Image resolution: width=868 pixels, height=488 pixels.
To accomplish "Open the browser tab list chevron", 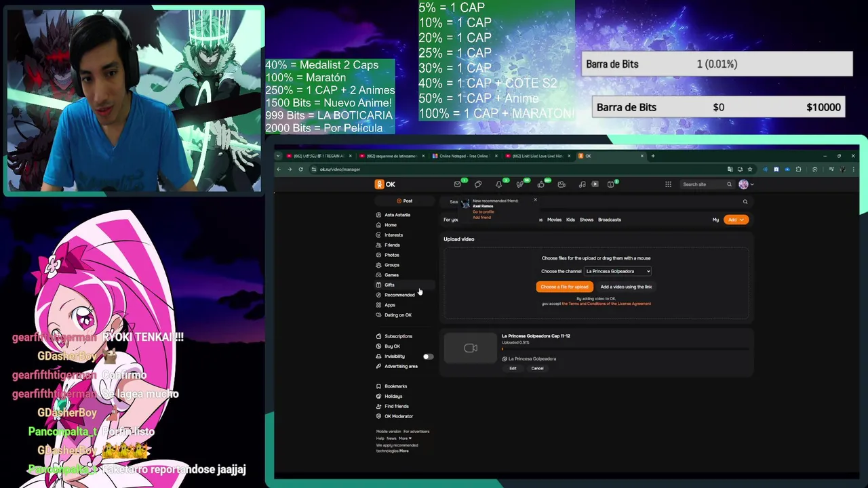I will [x=278, y=156].
